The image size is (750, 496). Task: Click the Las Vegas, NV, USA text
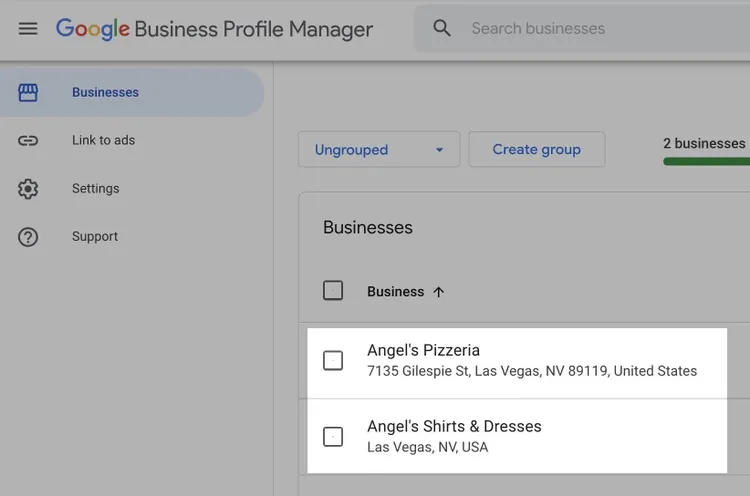coord(428,447)
